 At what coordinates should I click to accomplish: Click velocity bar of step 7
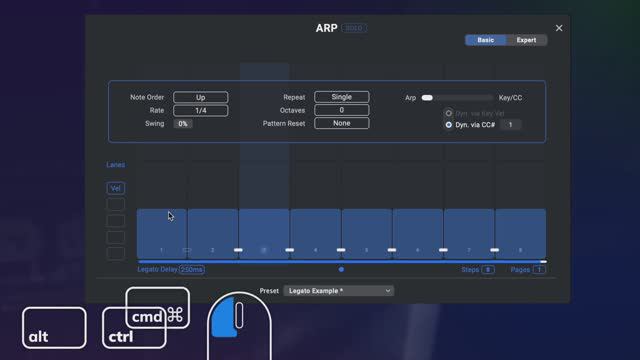click(x=469, y=233)
